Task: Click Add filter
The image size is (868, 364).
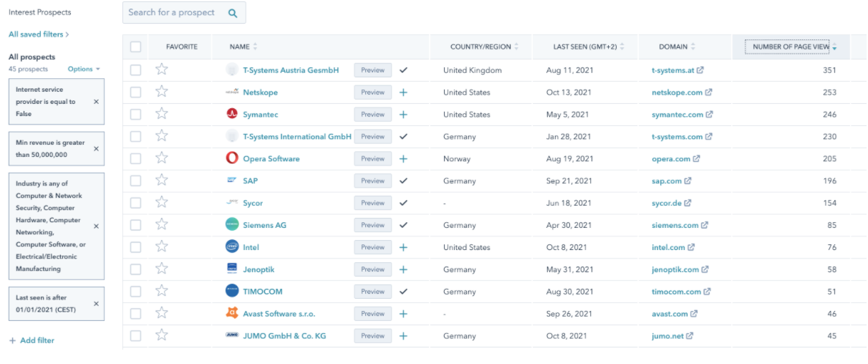Action: pyautogui.click(x=32, y=340)
